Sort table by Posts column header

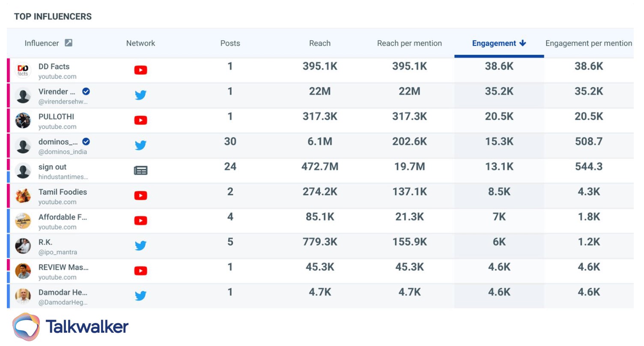click(x=230, y=43)
